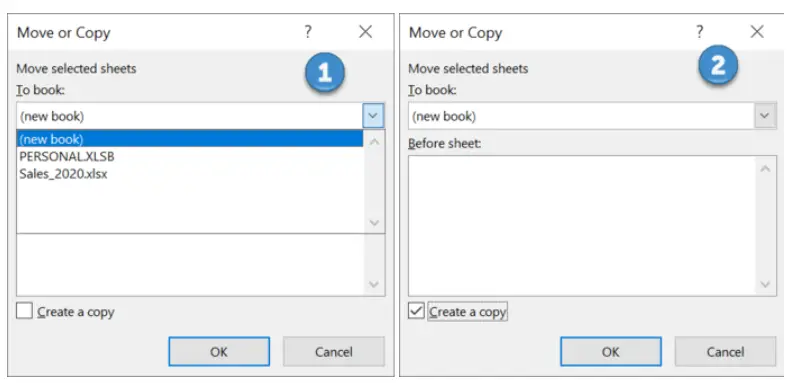Click the help question mark in dialog 1
The height and width of the screenshot is (383, 794).
point(307,32)
